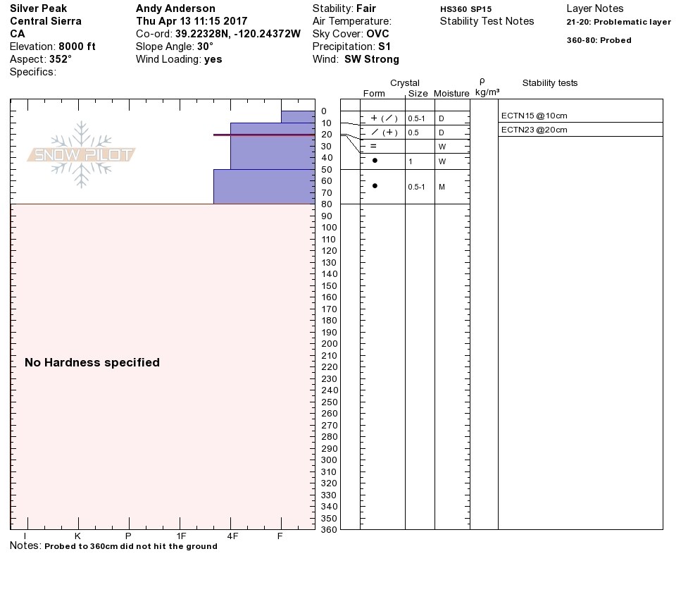Click the purple hardness bar for the 50-80cm layer
Screen dimensions: 700x592
[263, 187]
